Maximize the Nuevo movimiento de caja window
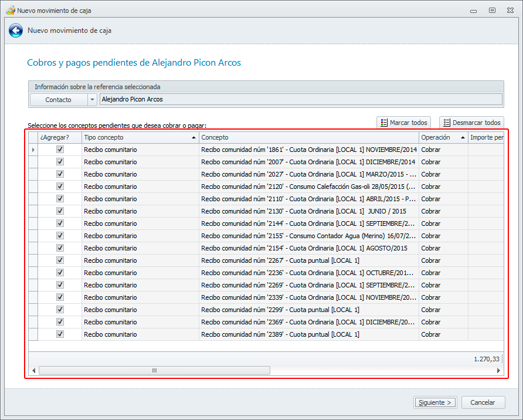523x420 pixels. click(492, 11)
